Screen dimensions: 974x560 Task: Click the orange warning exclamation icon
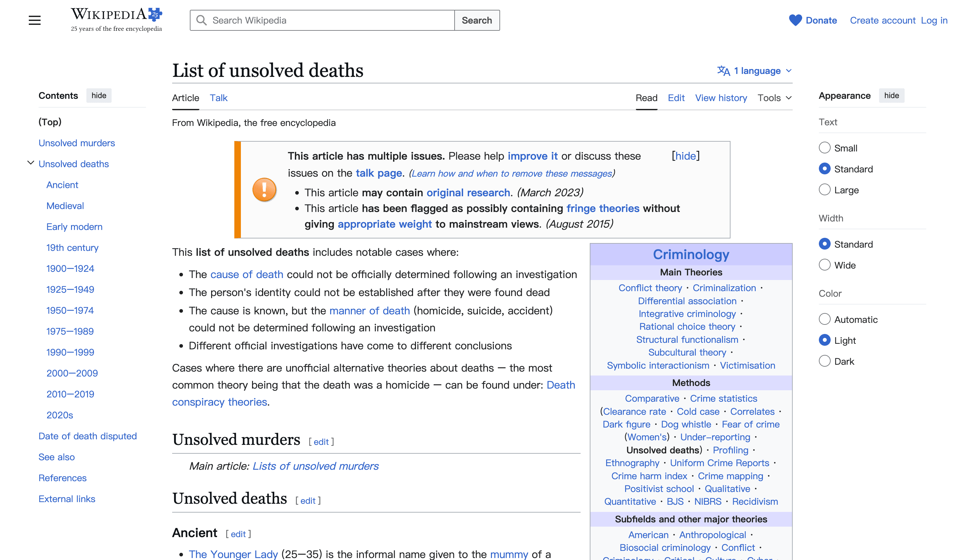264,190
